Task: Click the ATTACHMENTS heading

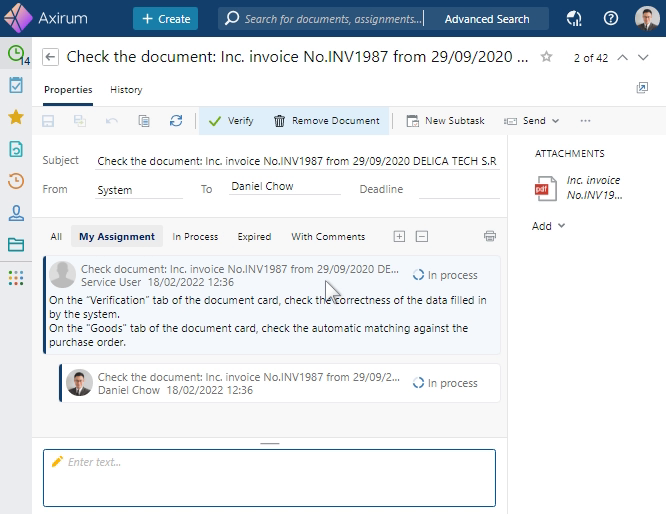Action: pyautogui.click(x=570, y=154)
